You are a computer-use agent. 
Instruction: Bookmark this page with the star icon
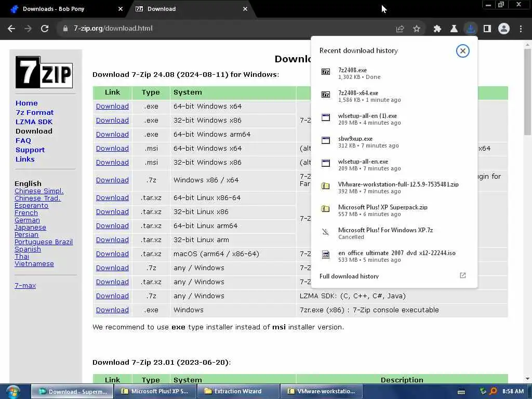417,29
